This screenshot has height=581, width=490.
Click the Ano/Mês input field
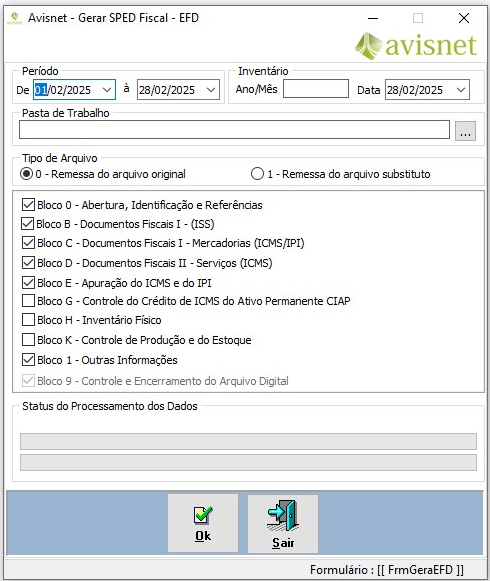[x=316, y=89]
